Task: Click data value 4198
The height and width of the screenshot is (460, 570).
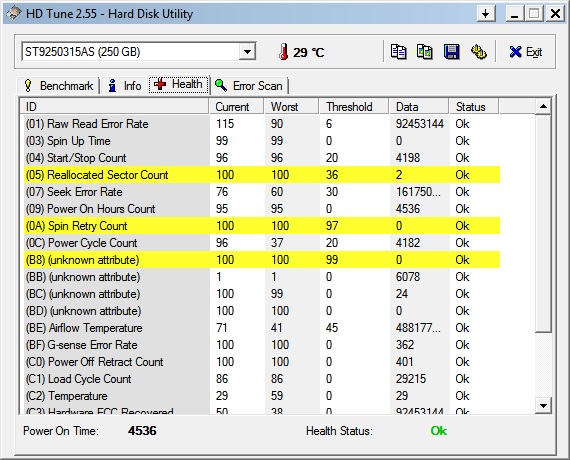Action: coord(408,158)
